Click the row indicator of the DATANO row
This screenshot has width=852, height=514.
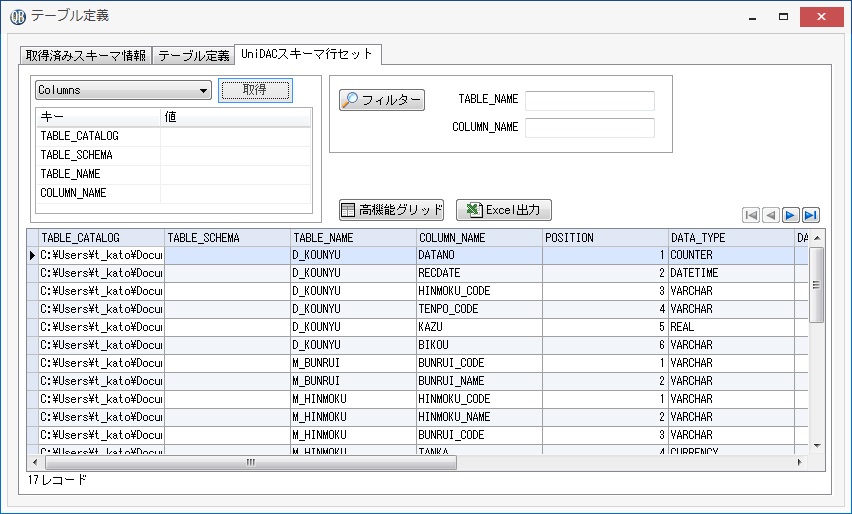tap(33, 255)
